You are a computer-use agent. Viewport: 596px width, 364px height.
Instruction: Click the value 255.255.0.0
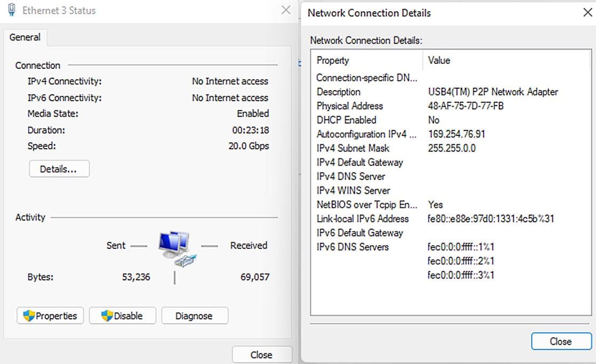[451, 148]
